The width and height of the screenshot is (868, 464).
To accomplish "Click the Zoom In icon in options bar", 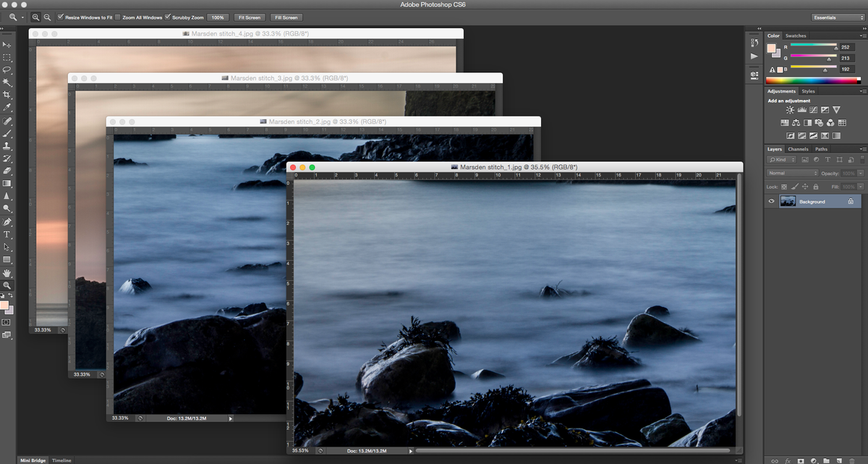I will click(36, 17).
